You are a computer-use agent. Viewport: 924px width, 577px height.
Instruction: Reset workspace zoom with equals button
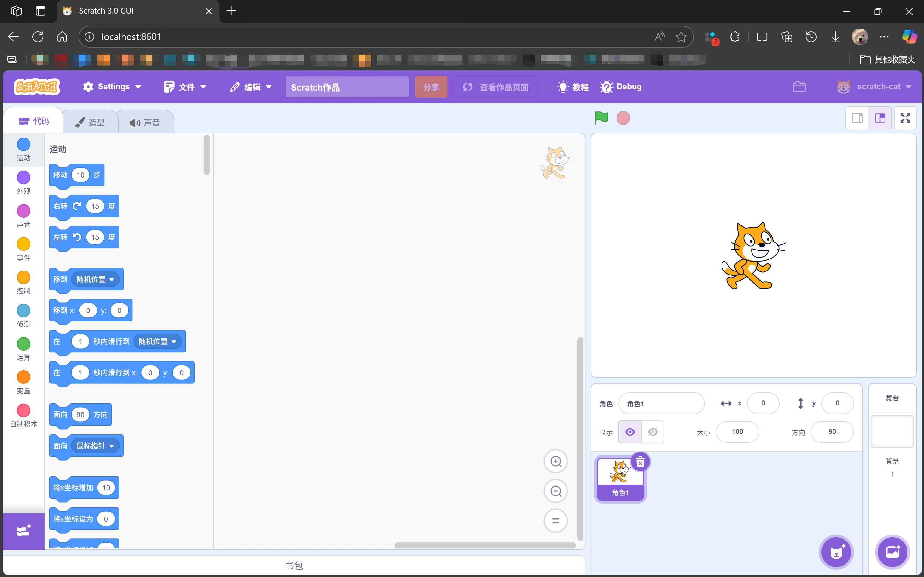[x=555, y=520]
